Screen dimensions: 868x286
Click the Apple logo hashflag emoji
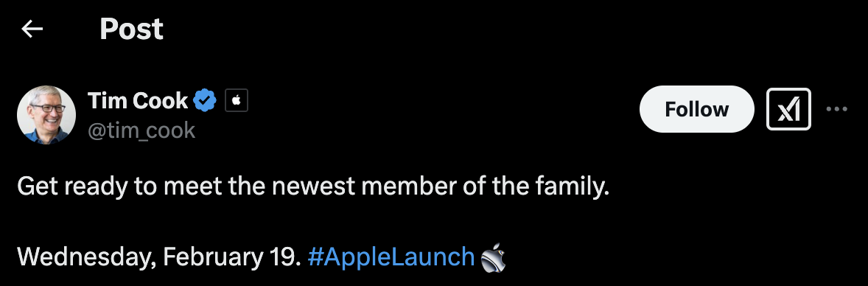point(493,258)
